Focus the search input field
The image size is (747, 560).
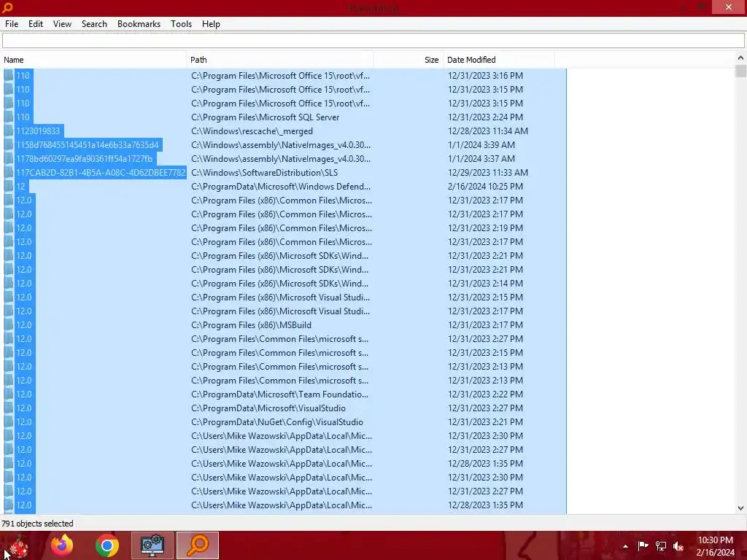(x=373, y=41)
